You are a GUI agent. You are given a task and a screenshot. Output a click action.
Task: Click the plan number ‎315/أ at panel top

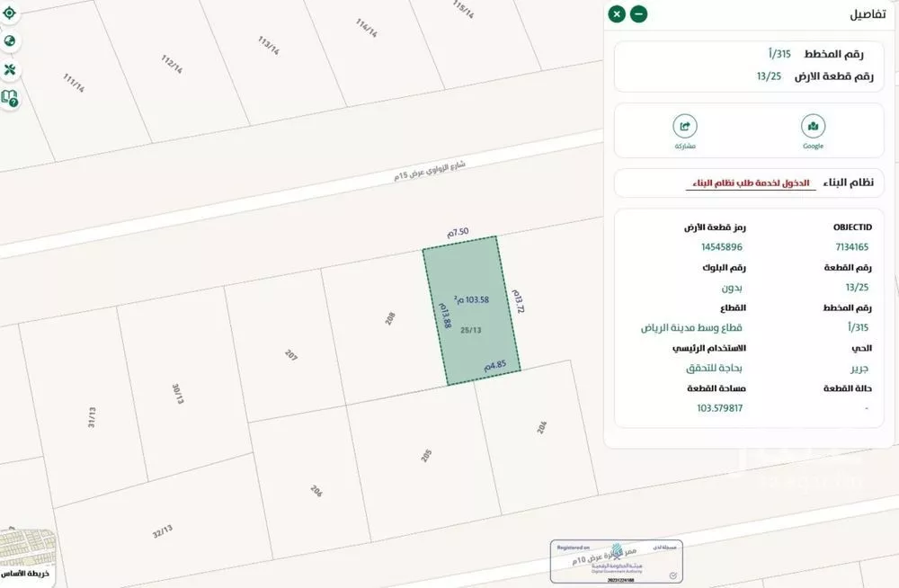[779, 54]
